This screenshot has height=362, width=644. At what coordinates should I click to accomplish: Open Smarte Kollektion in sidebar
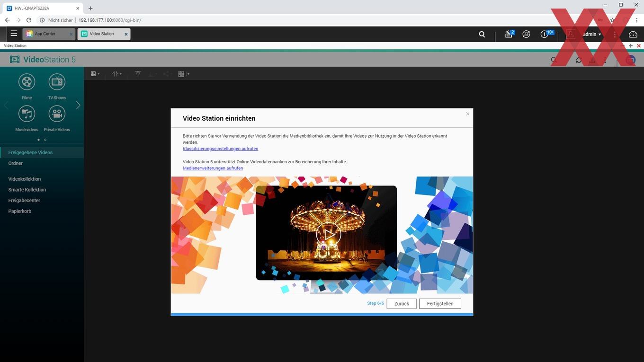[42, 190]
